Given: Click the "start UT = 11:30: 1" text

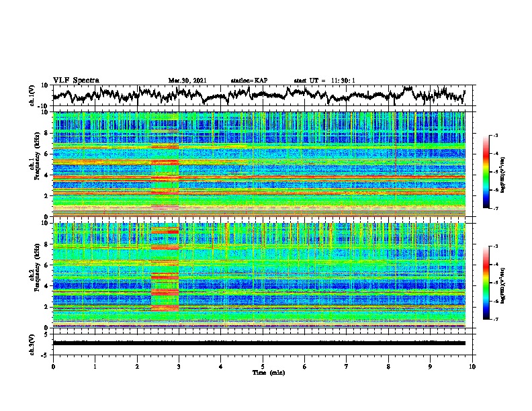Looking at the screenshot, I should 324,81.
